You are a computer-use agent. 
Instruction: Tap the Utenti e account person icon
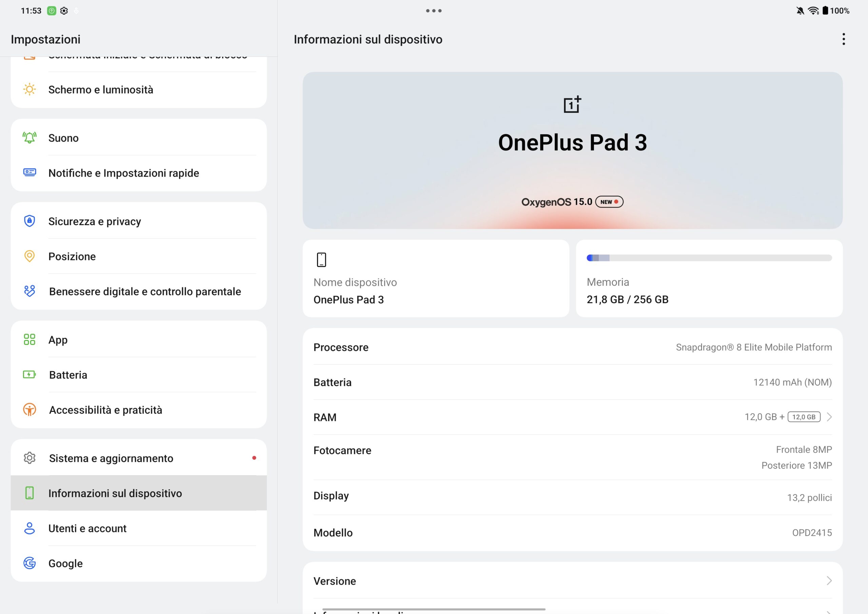click(29, 528)
